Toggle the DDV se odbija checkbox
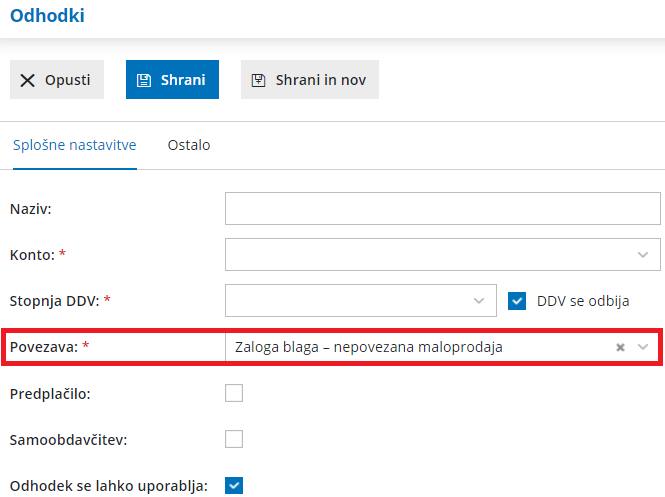 (x=517, y=301)
